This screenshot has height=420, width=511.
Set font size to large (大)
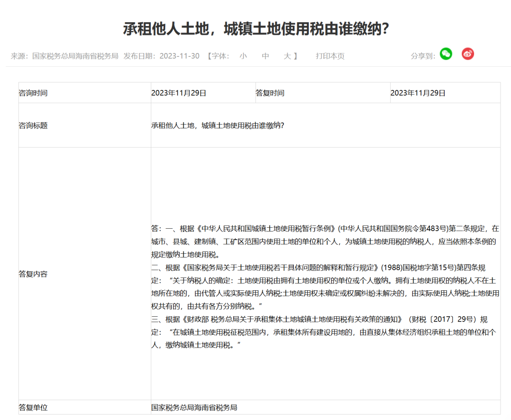point(287,56)
